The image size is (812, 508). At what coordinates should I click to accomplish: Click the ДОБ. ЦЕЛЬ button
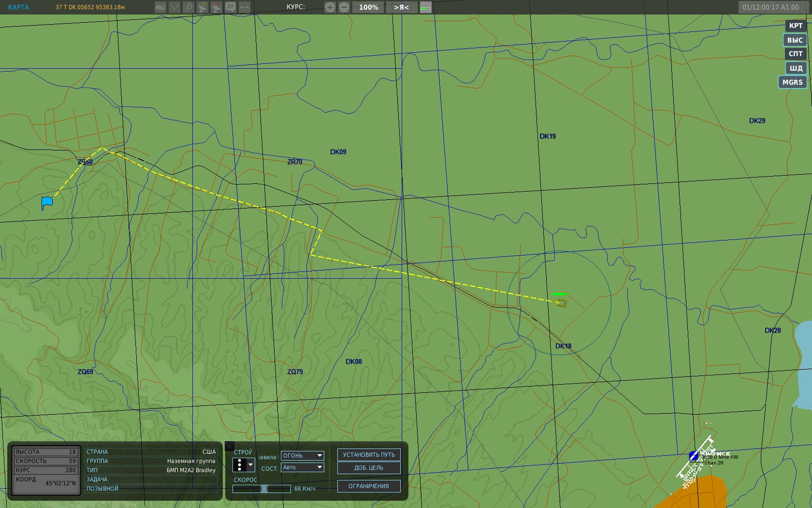pyautogui.click(x=369, y=468)
